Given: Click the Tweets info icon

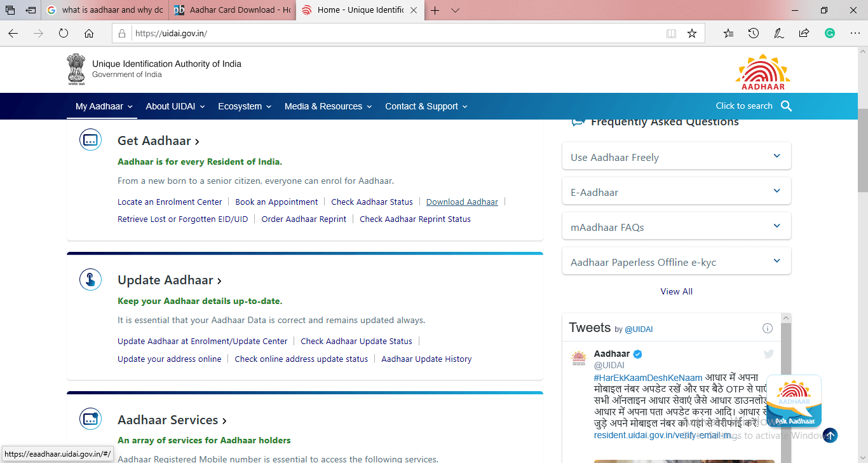Looking at the screenshot, I should (767, 328).
